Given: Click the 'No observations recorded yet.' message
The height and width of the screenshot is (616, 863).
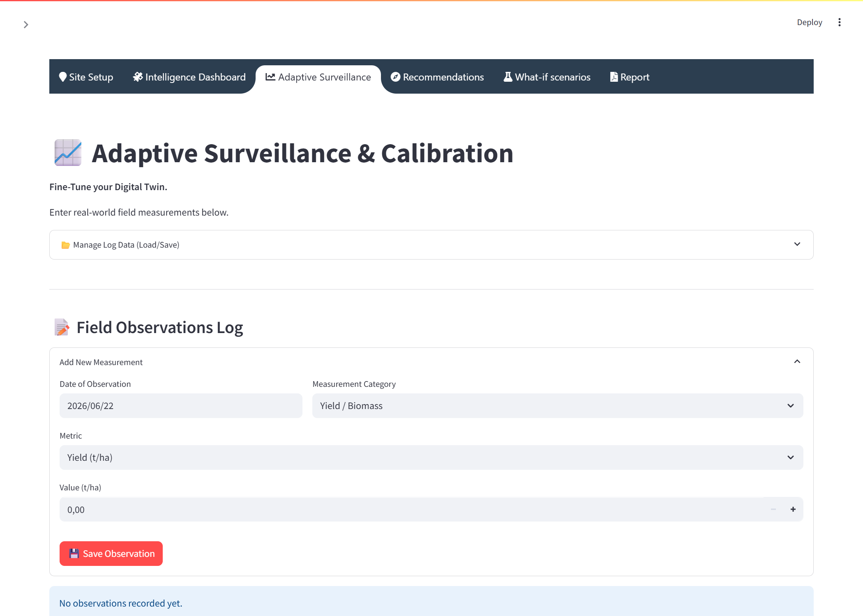Looking at the screenshot, I should 121,603.
